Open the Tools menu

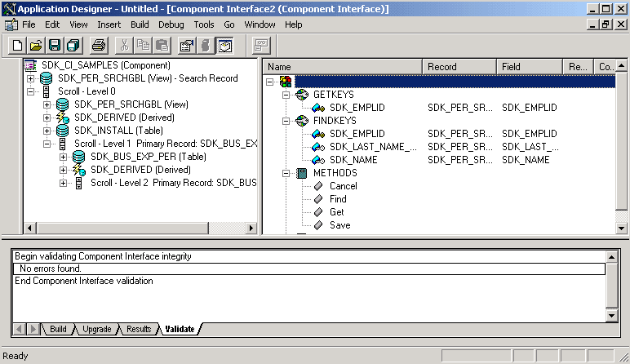pos(204,25)
